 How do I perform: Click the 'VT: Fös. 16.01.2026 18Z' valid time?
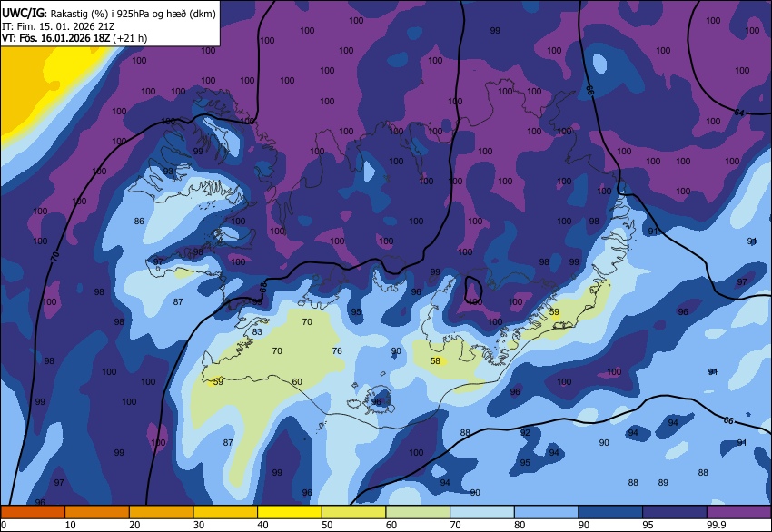pos(56,38)
